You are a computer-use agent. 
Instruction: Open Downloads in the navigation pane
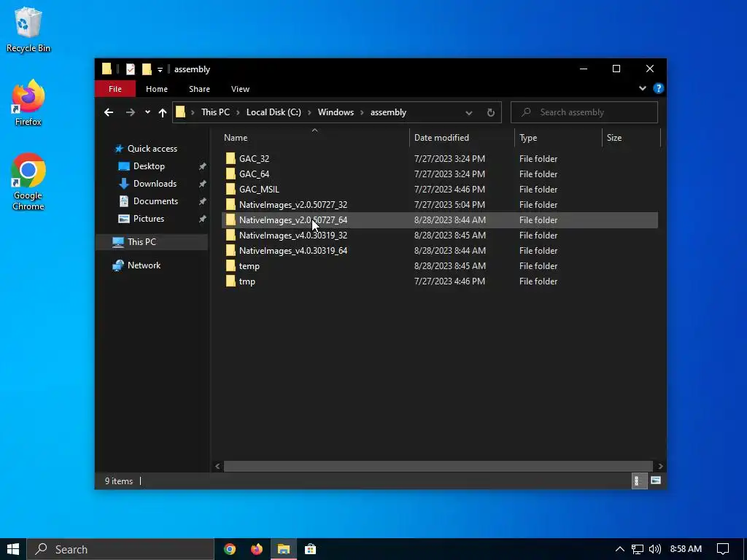(155, 184)
